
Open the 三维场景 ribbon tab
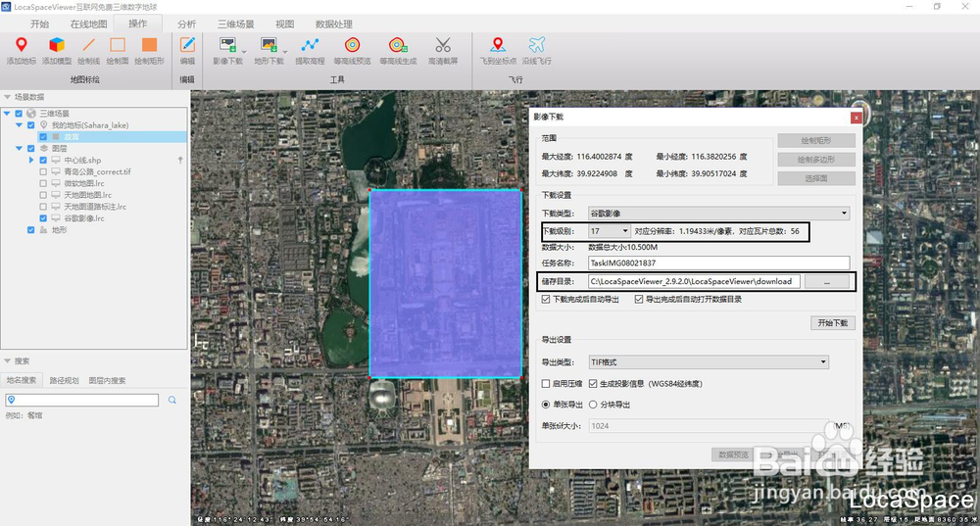click(x=235, y=24)
